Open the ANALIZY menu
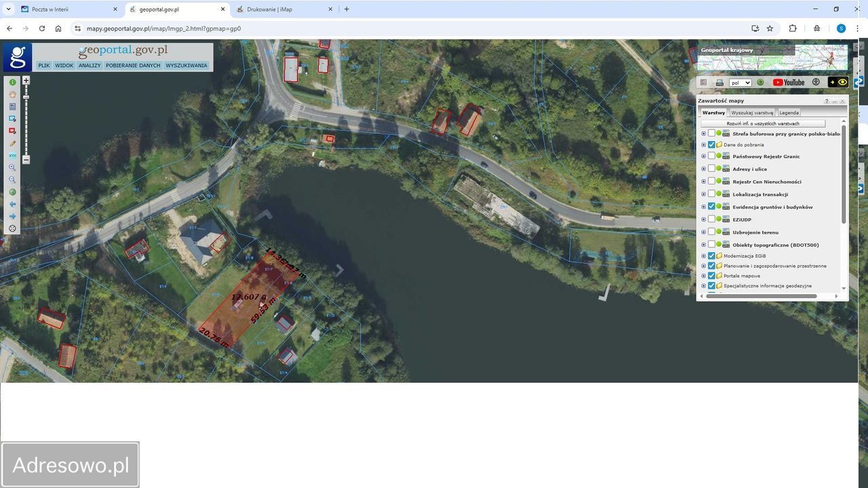This screenshot has width=868, height=488. [90, 66]
